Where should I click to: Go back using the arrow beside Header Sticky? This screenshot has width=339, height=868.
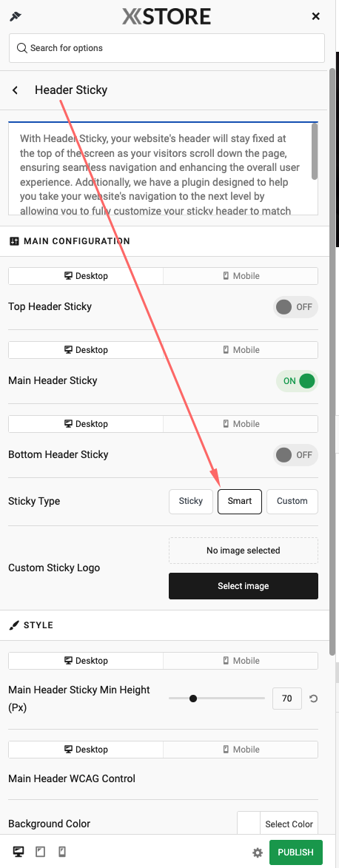16,90
